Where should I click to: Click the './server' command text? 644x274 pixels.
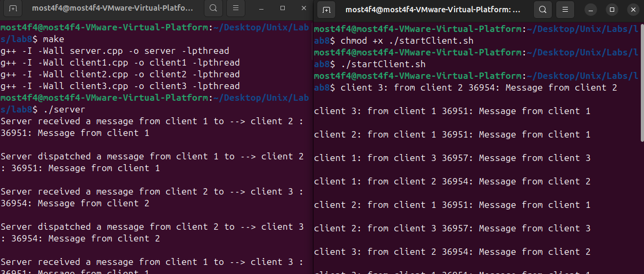point(64,110)
